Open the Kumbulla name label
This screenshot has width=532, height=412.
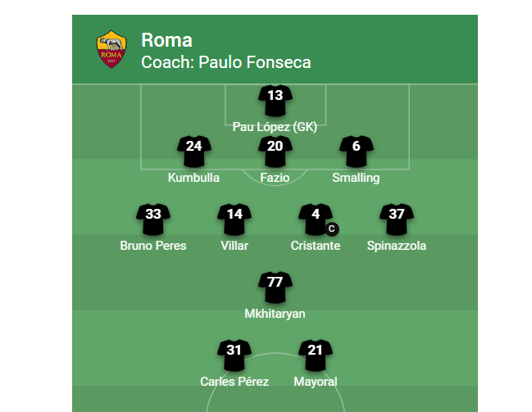pyautogui.click(x=193, y=178)
